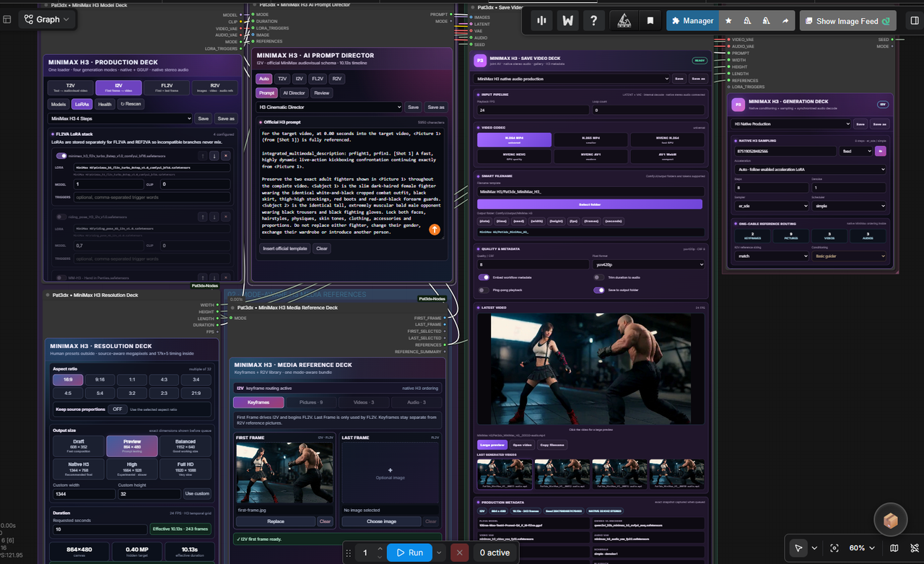Click the share arrow icon in top toolbar
This screenshot has height=564, width=924.
tap(785, 21)
